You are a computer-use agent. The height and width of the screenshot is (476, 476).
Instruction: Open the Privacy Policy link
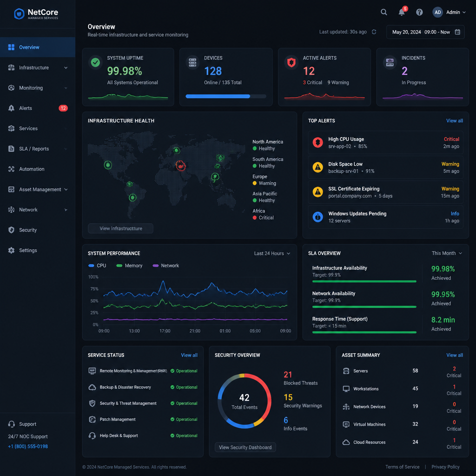tap(445, 467)
